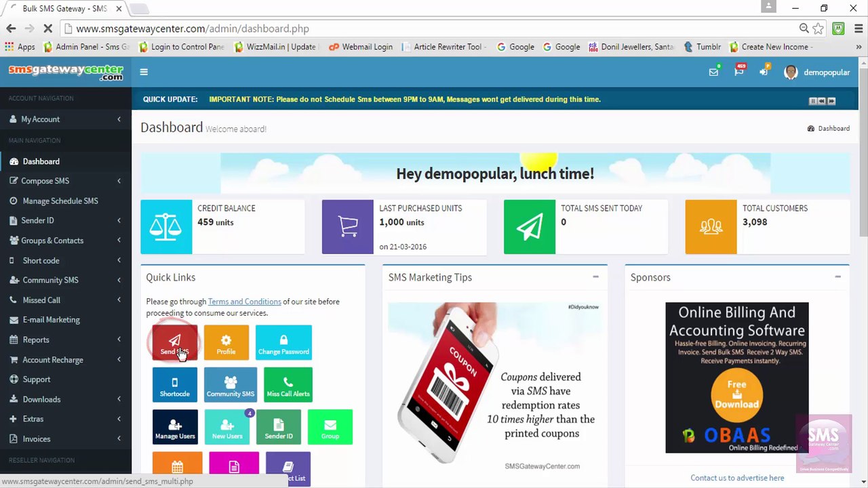Bookmark this page with the star icon

pos(818,28)
